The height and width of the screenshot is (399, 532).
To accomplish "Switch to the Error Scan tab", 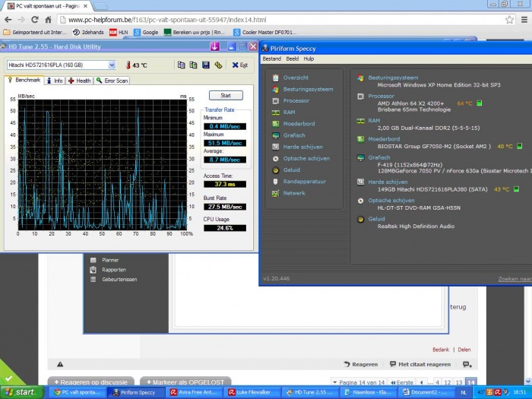I will point(112,81).
